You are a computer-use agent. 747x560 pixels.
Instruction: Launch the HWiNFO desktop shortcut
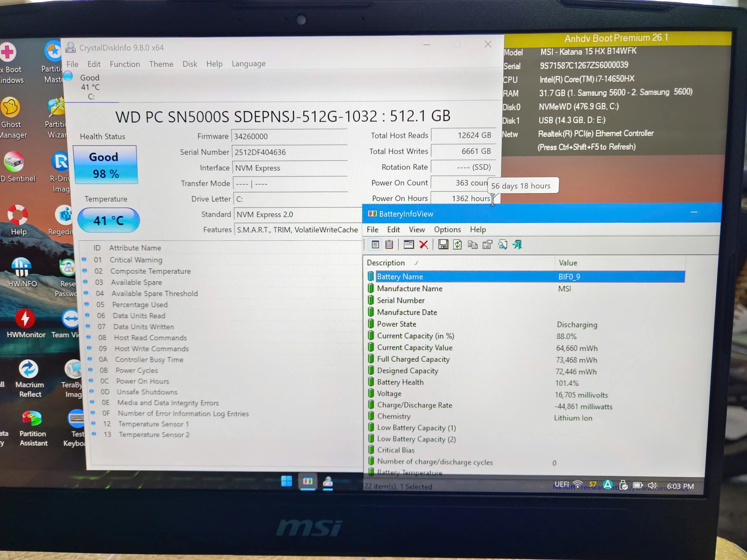[x=22, y=272]
